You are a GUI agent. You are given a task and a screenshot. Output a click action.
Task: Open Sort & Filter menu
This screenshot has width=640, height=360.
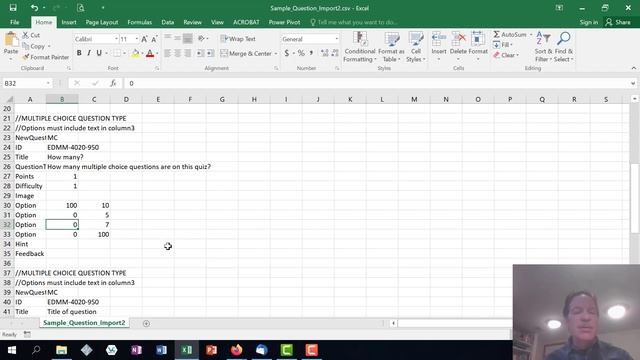(x=543, y=47)
